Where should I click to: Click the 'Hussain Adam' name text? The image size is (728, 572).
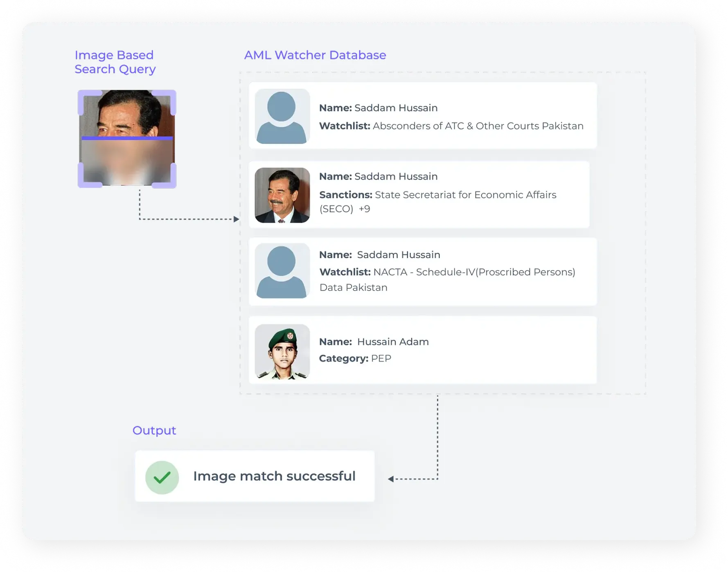pyautogui.click(x=393, y=342)
